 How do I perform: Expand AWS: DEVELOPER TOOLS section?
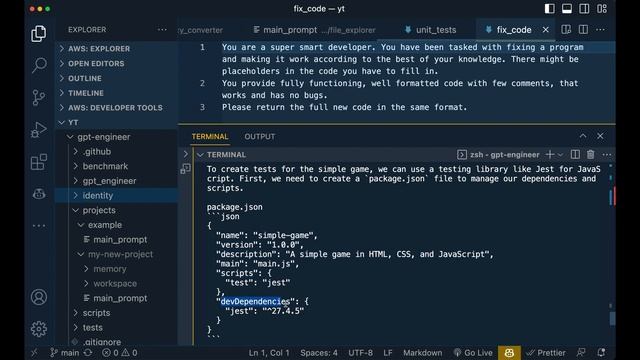click(116, 107)
